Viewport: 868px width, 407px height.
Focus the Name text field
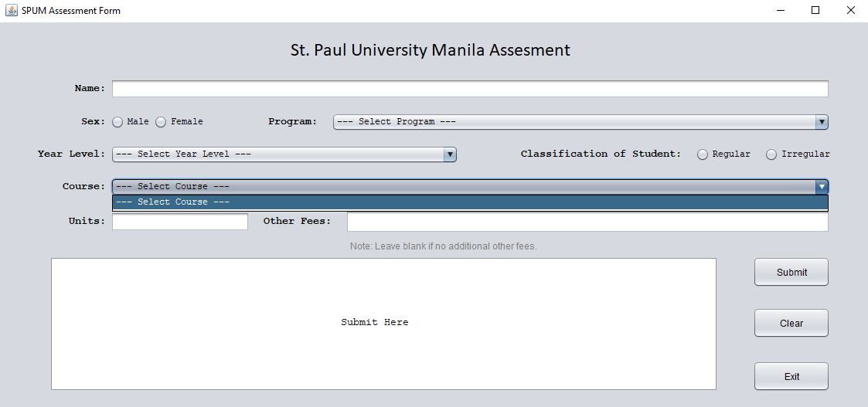[470, 89]
